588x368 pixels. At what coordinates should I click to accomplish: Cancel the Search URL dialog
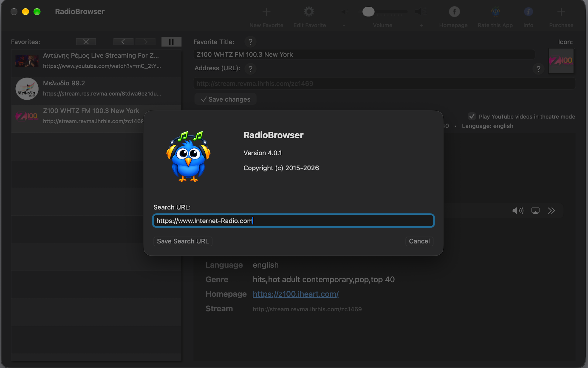pyautogui.click(x=419, y=241)
